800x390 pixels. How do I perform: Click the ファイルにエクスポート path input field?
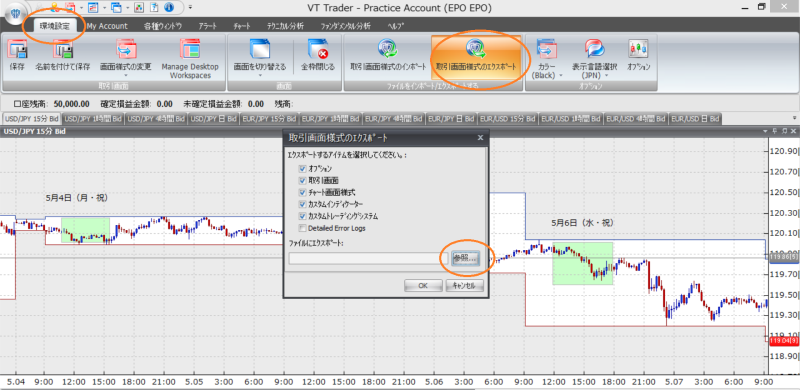tap(364, 258)
